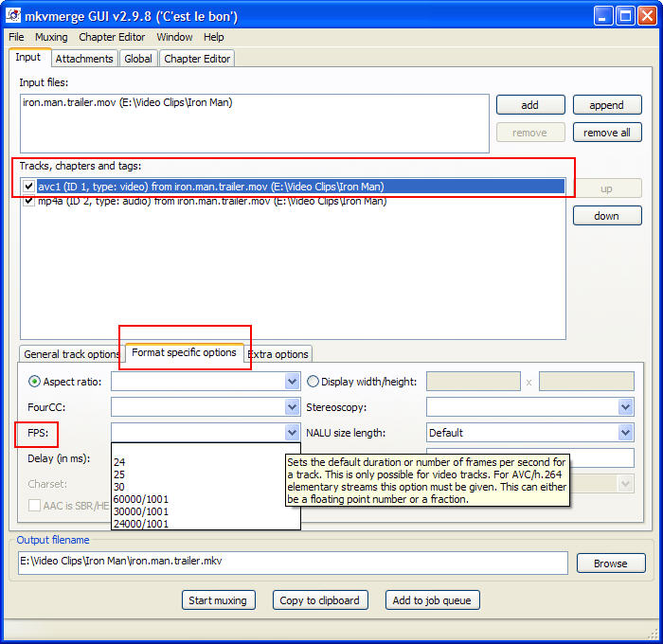The height and width of the screenshot is (644, 663).
Task: Select the Display width/height radio button
Action: 313,382
